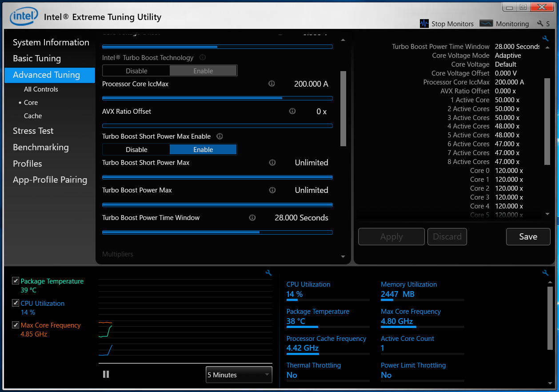Screen dimensions: 559x392
Task: Click scroll-down arrow of monitor stats panel
Action: point(550,384)
